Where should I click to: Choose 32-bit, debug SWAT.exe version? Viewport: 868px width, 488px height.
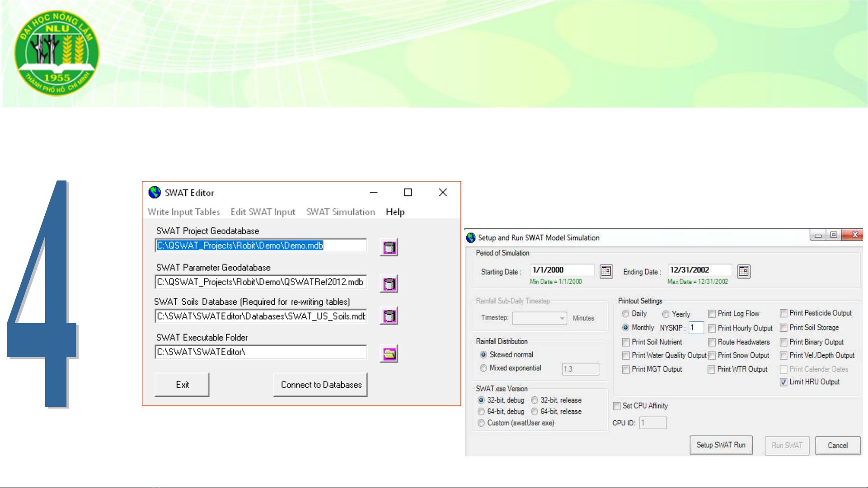(x=481, y=400)
